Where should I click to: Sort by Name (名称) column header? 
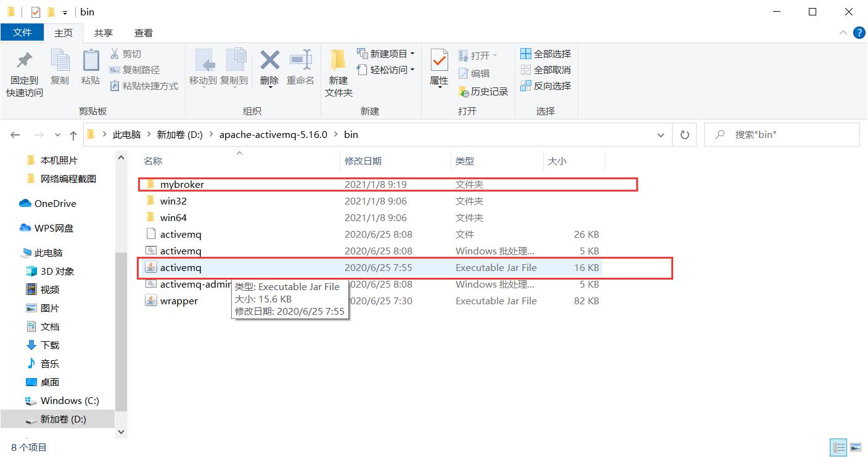click(239, 161)
